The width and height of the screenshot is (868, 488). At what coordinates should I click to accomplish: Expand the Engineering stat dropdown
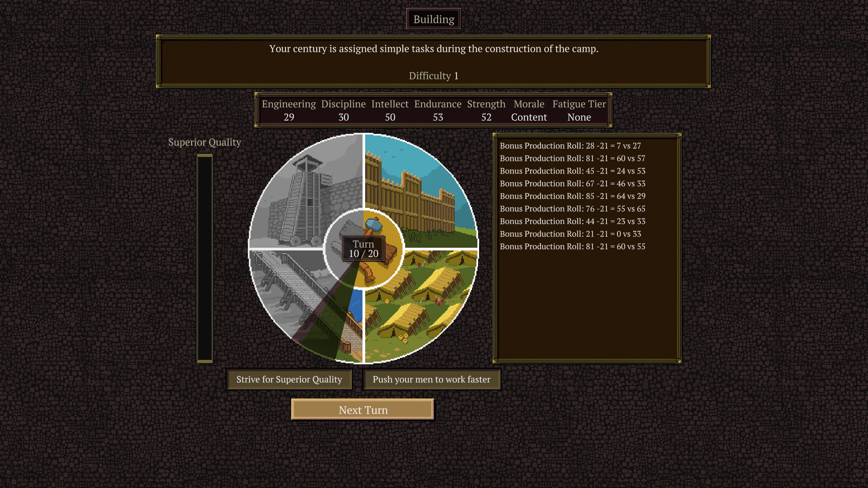(x=289, y=110)
